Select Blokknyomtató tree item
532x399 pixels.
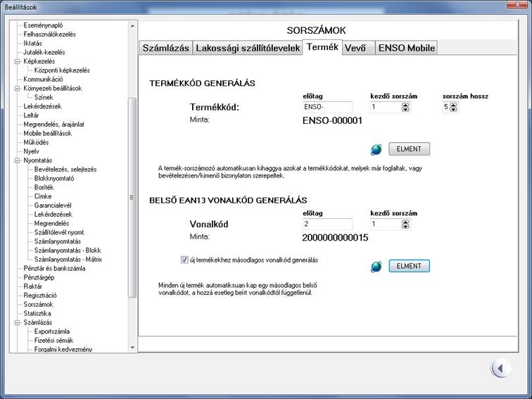[x=54, y=179]
